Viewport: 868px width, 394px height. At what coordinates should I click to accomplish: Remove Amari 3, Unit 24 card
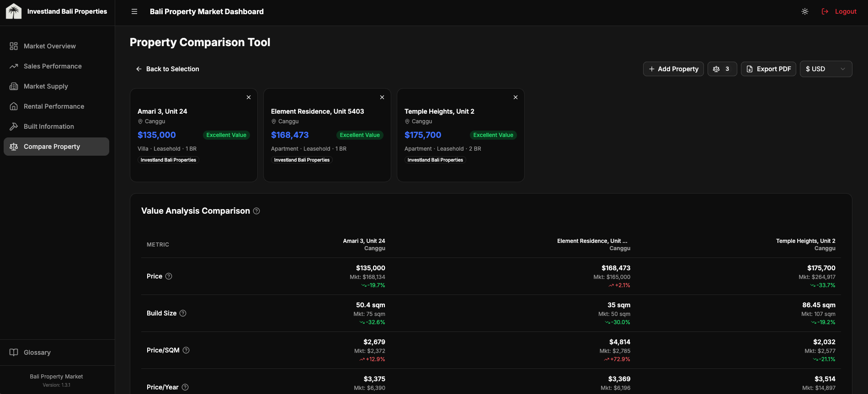click(x=249, y=97)
